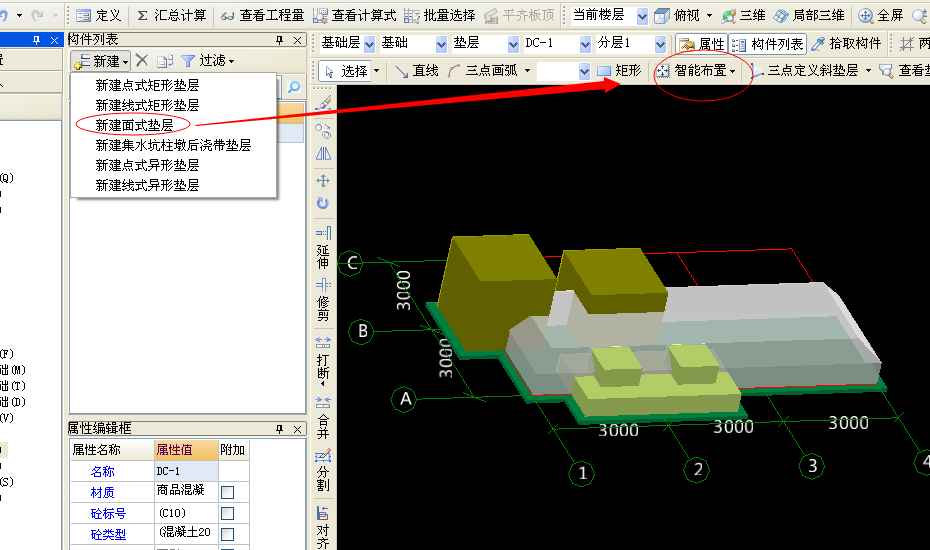Click the 对齐 align tool
Viewport: 930px width, 550px height.
(x=323, y=526)
